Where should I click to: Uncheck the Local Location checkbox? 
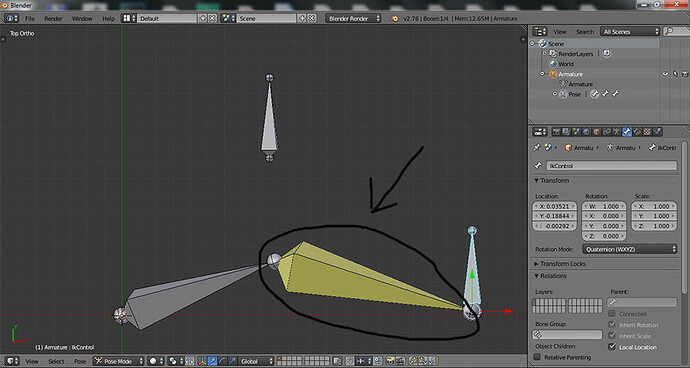pyautogui.click(x=612, y=347)
